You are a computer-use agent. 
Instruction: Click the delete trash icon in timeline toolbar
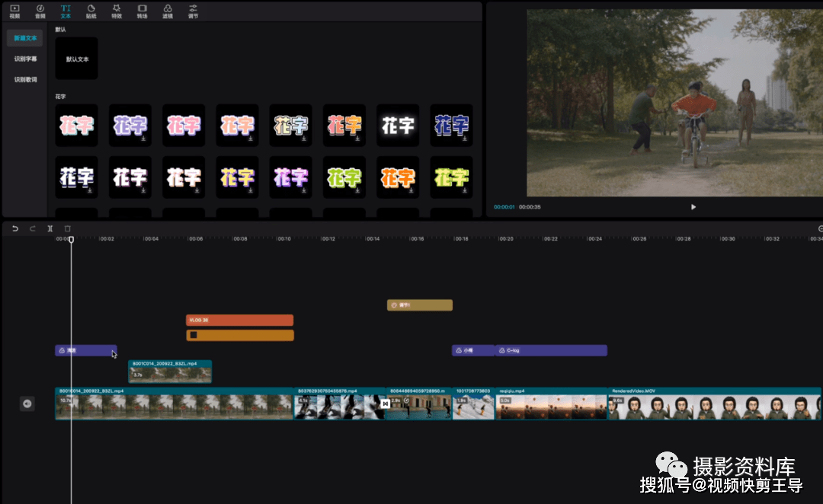tap(68, 228)
